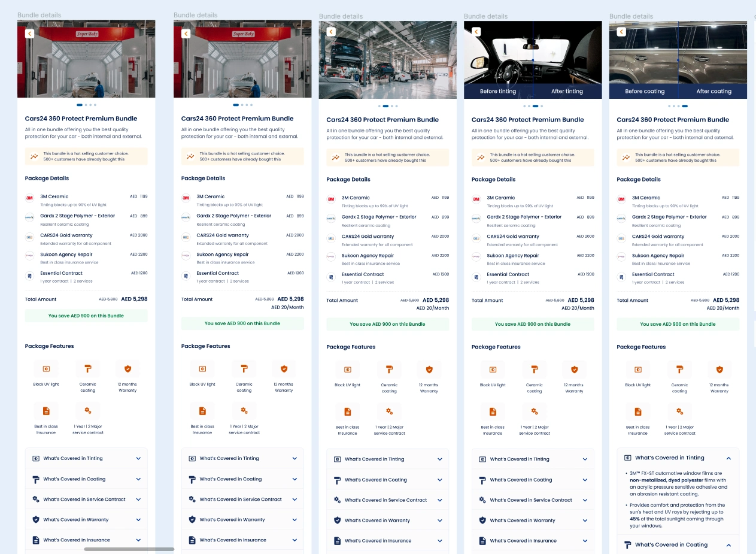Viewport: 756px width, 554px height.
Task: Click Gardx logo in the second frame
Action: [186, 217]
